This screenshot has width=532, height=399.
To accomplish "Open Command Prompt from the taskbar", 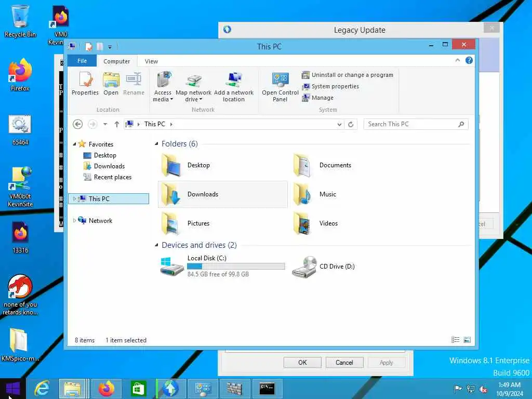I will (267, 389).
